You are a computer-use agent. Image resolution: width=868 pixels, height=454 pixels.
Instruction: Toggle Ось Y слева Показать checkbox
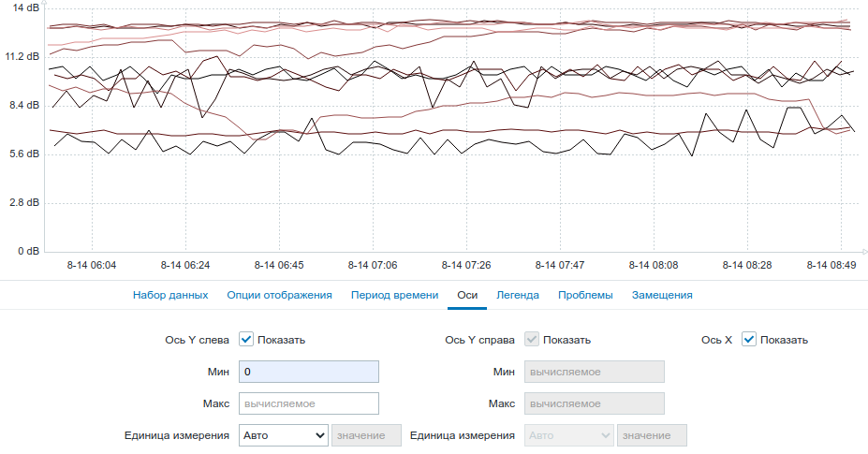tap(246, 340)
